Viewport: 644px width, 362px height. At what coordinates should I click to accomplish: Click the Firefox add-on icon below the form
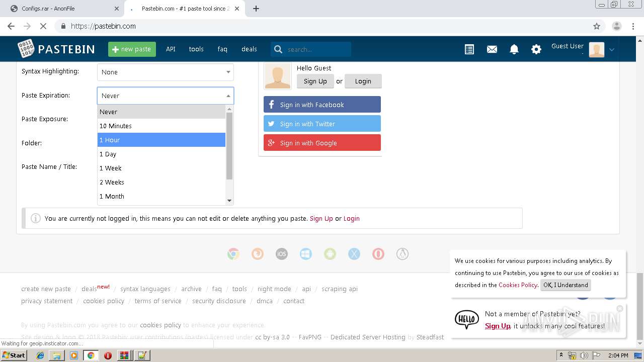pyautogui.click(x=258, y=254)
